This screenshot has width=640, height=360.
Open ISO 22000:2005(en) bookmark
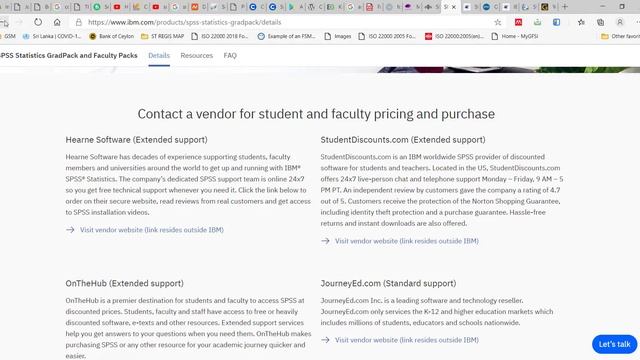(454, 36)
